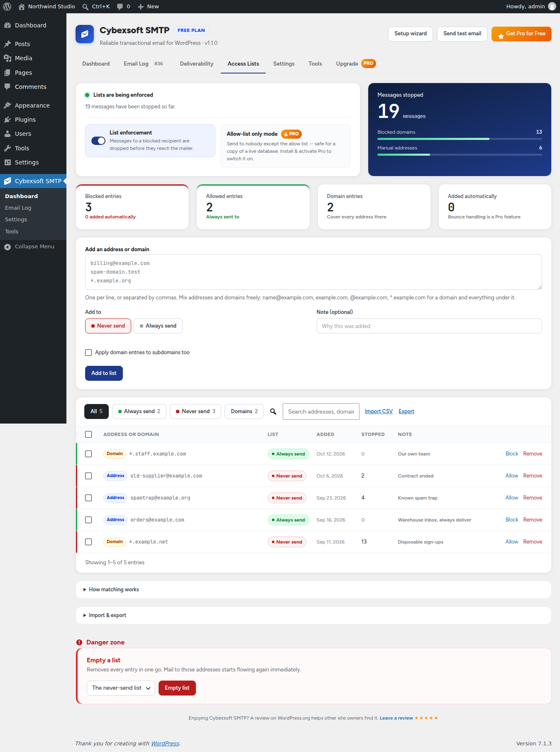Click the Collapse Menu arrow icon
The width and height of the screenshot is (560, 752).
point(7,247)
